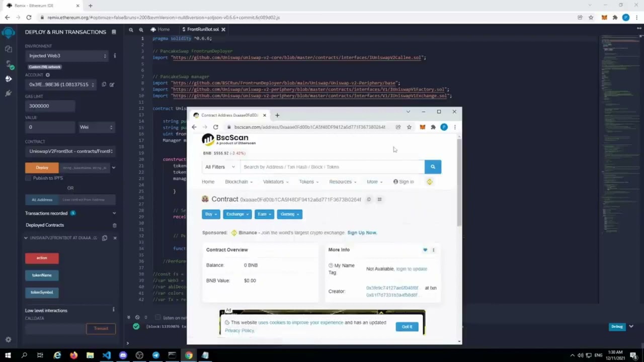
Task: Reload the BscScan page
Action: [215, 127]
